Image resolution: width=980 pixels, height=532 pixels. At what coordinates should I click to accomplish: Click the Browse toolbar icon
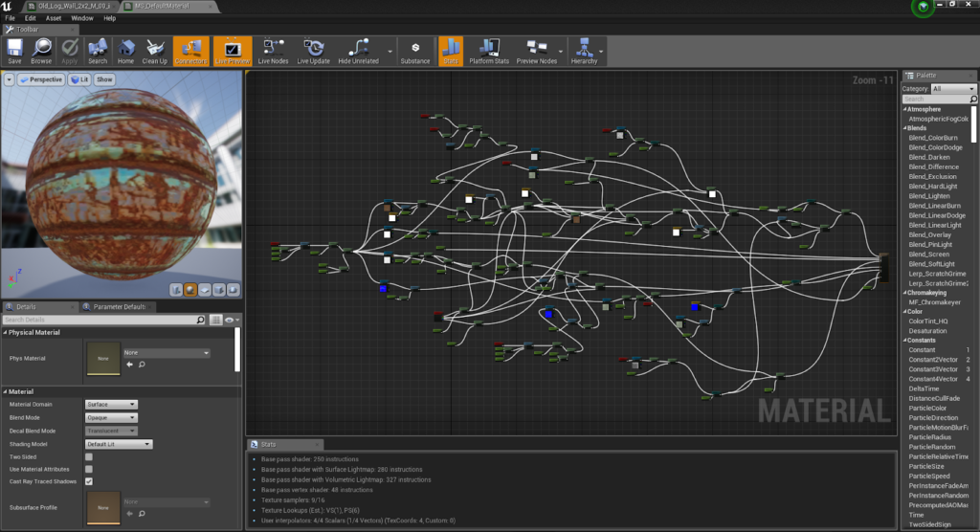41,52
